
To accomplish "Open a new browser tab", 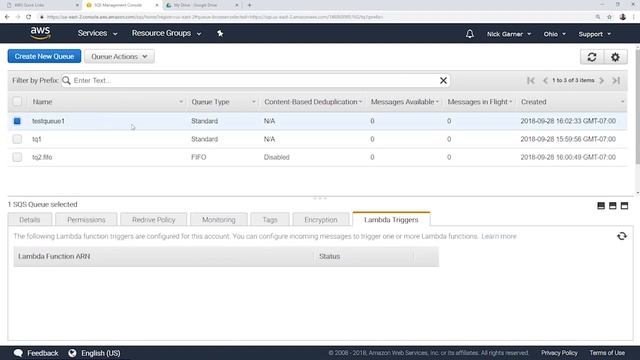I will 249,5.
